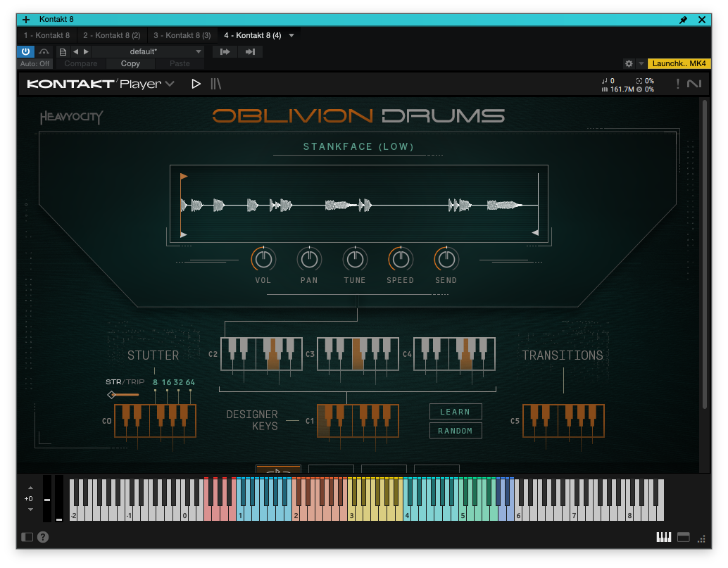Go to previous preset arrow
Screen dimensions: 728x568
coord(75,51)
